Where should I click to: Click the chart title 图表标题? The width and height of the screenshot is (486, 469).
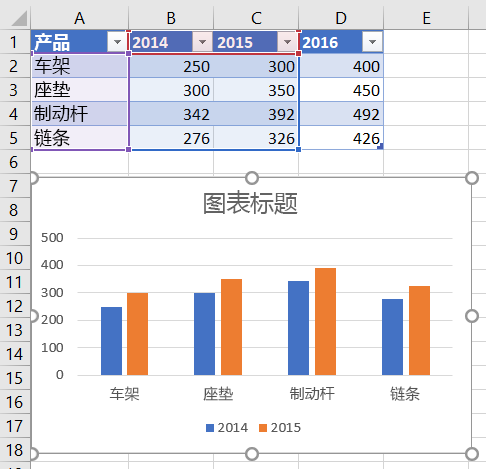coord(250,203)
